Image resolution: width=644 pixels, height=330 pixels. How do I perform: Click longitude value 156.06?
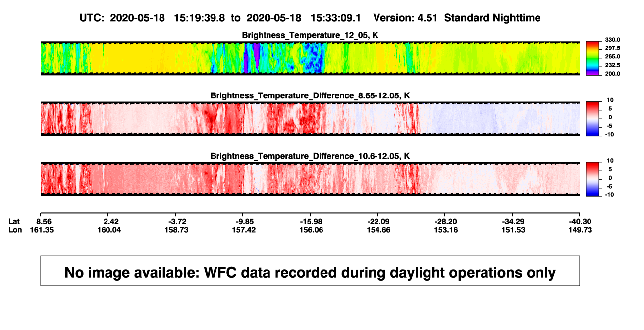tap(311, 230)
